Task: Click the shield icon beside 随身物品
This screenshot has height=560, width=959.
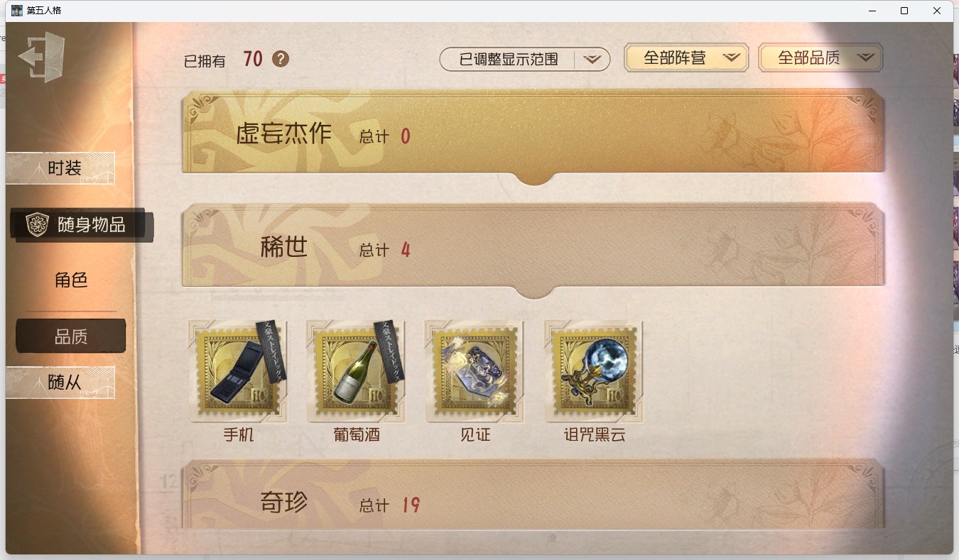Action: [x=37, y=225]
